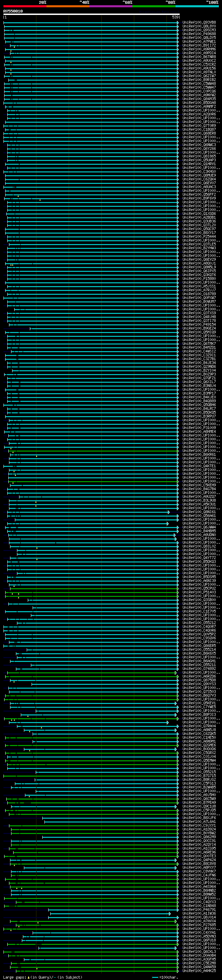The width and height of the screenshot is (222, 980).
Task: Select hit label UniRef100_B3L9U8
Action: 199,500
